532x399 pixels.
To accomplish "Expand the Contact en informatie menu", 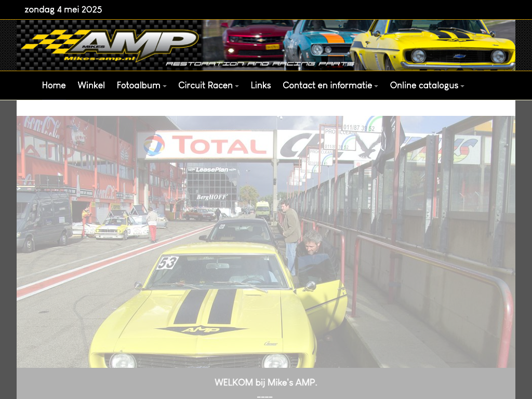I will tap(330, 85).
